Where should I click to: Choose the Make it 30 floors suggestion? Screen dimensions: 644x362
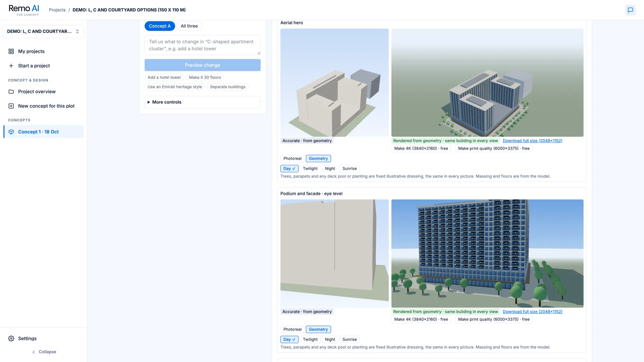point(205,77)
